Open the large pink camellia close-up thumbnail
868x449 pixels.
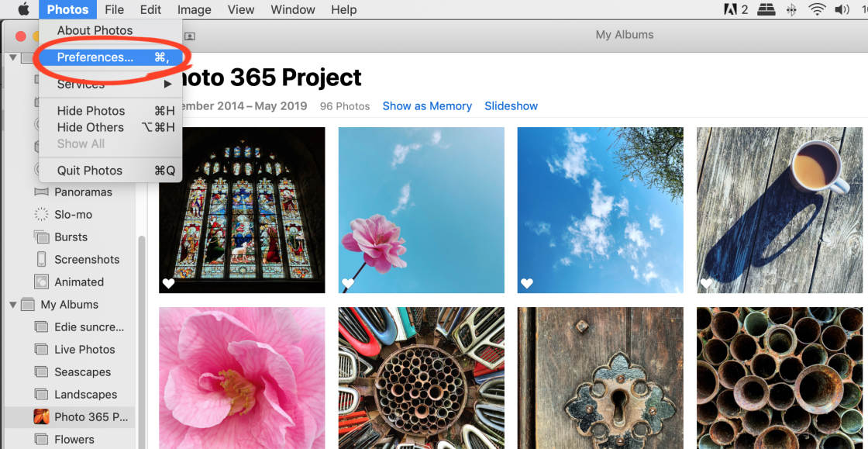[x=242, y=378]
